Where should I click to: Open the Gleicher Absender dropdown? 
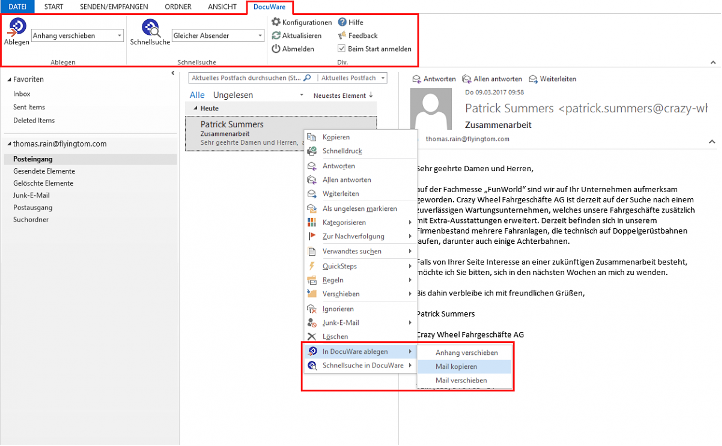[259, 35]
